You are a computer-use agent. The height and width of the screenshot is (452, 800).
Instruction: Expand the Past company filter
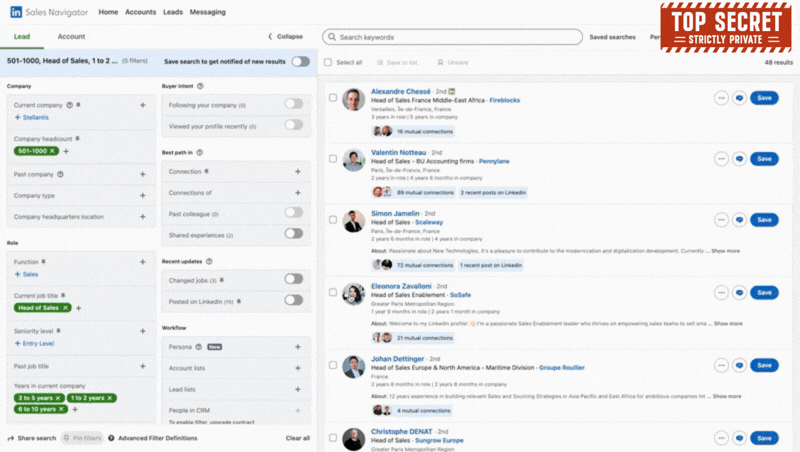coord(143,174)
